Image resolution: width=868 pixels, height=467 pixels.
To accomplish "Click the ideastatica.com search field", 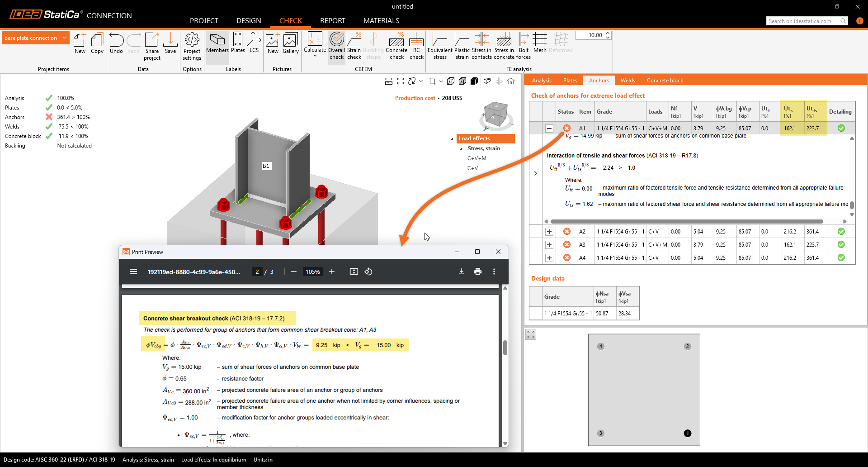I will point(805,21).
